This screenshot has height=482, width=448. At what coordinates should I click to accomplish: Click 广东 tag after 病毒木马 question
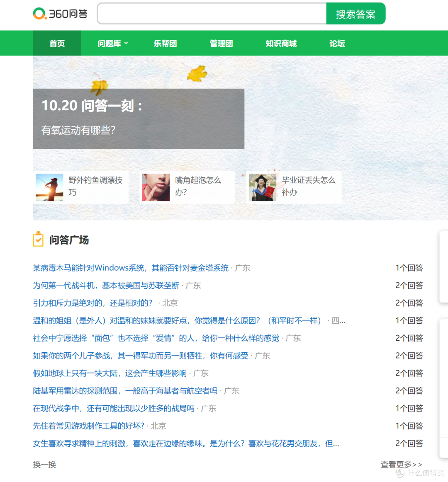(x=243, y=268)
